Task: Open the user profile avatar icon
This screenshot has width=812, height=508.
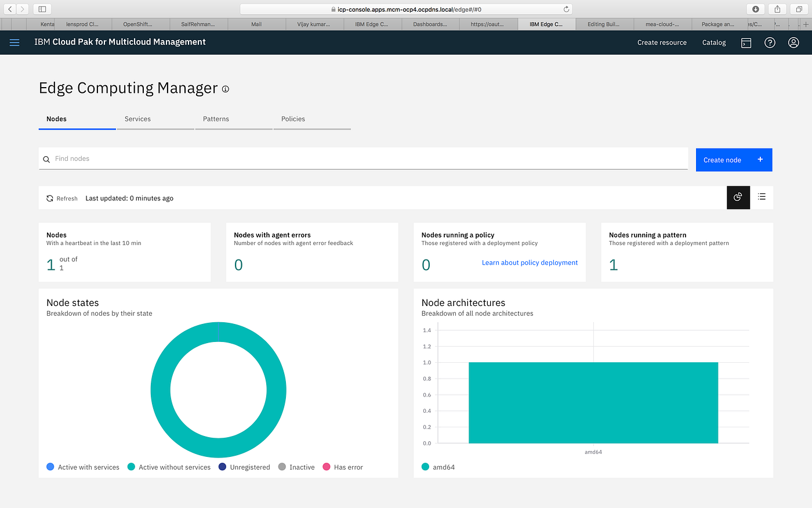Action: 793,42
